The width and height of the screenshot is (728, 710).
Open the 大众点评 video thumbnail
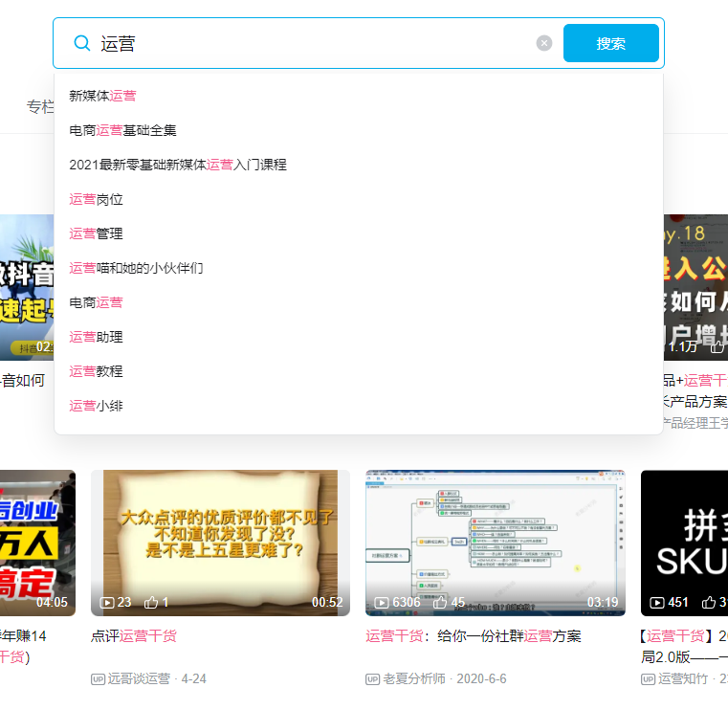[x=221, y=543]
